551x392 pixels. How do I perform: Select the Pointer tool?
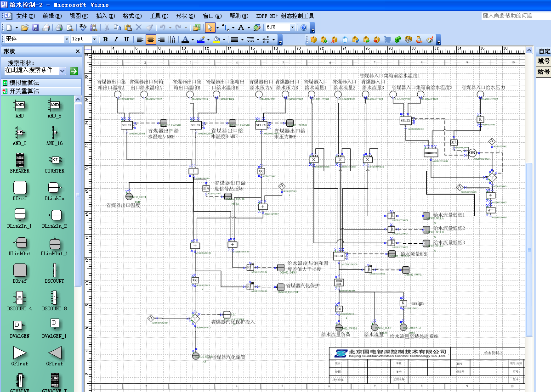210,28
